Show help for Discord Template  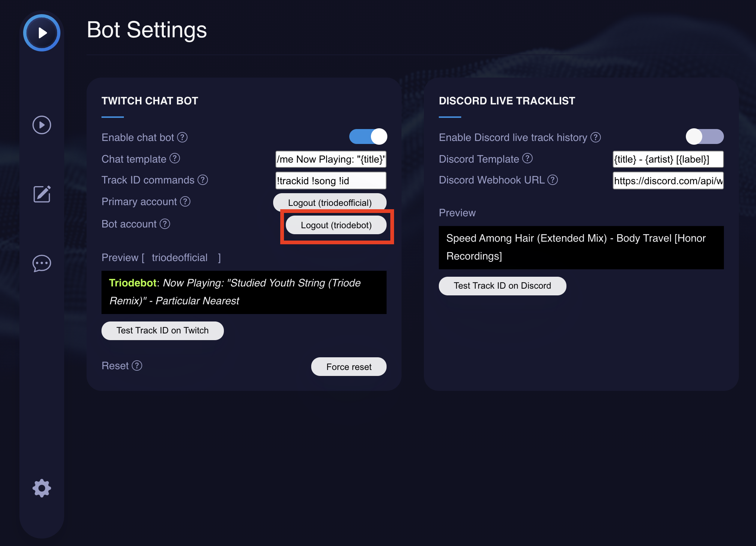[x=527, y=159]
